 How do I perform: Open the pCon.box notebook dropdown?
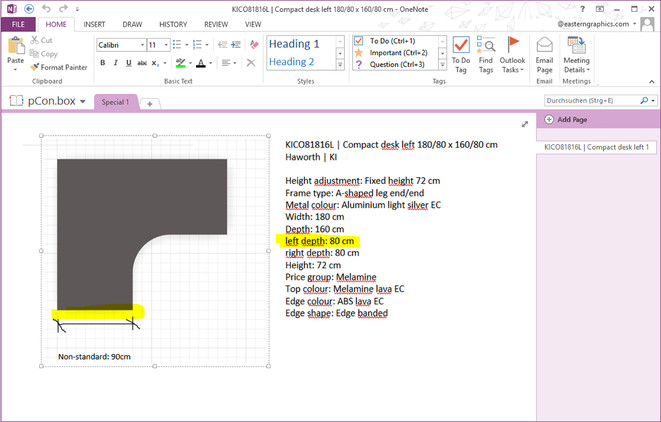pos(83,101)
